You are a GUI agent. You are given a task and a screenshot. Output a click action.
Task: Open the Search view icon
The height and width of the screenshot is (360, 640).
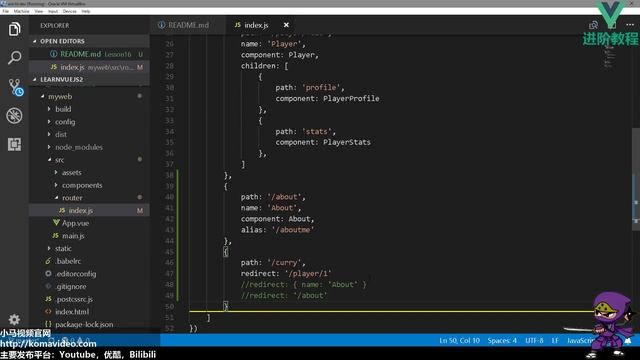tap(14, 58)
